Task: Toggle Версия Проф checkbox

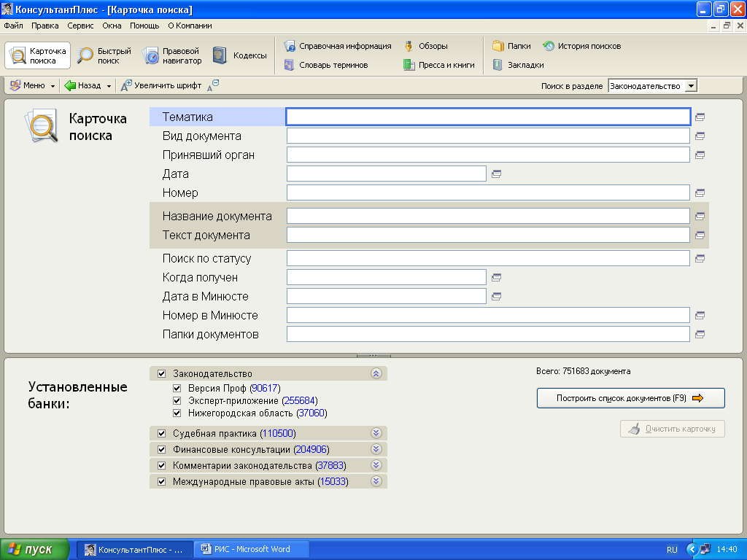Action: pos(177,388)
